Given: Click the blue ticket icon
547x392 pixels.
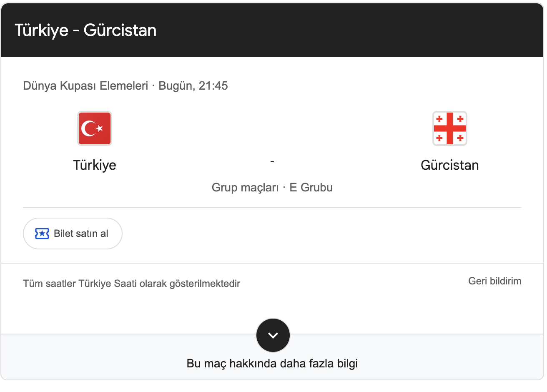Looking at the screenshot, I should pyautogui.click(x=42, y=234).
